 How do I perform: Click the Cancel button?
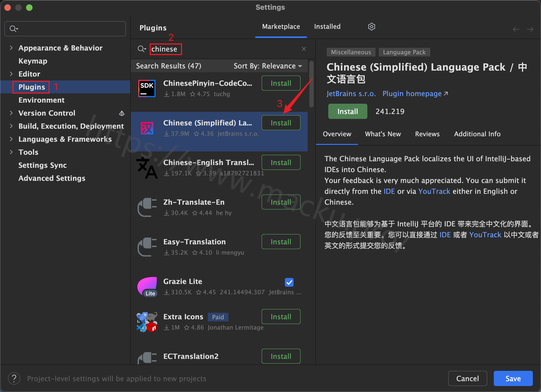tap(467, 378)
